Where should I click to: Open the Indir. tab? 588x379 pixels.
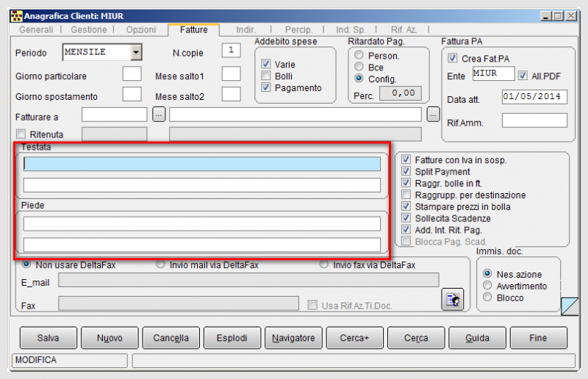coord(246,29)
